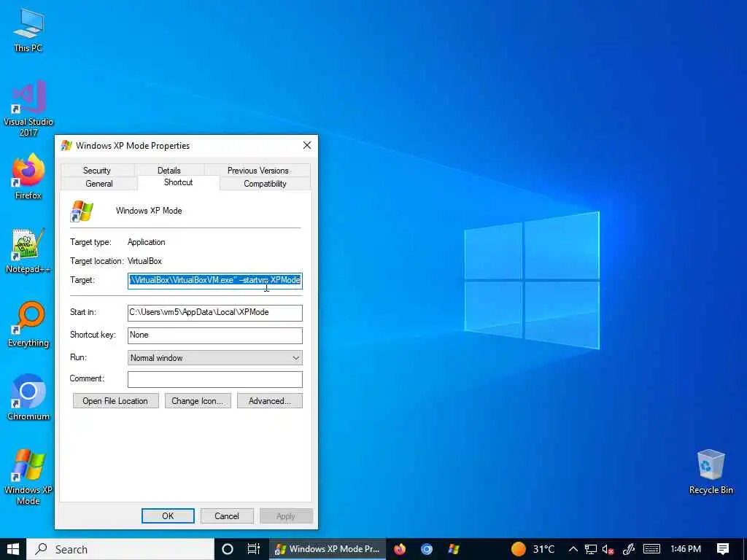747x560 pixels.
Task: Click the Target path field
Action: tap(215, 280)
